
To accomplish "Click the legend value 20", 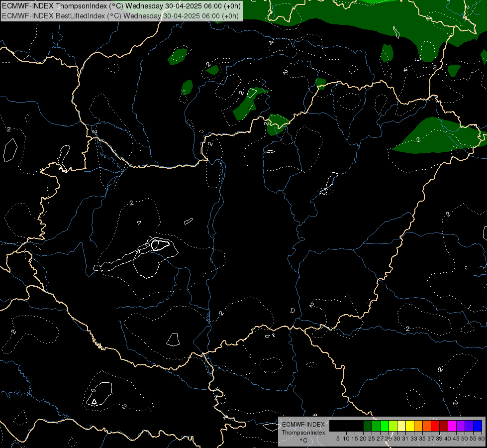I will tap(363, 439).
